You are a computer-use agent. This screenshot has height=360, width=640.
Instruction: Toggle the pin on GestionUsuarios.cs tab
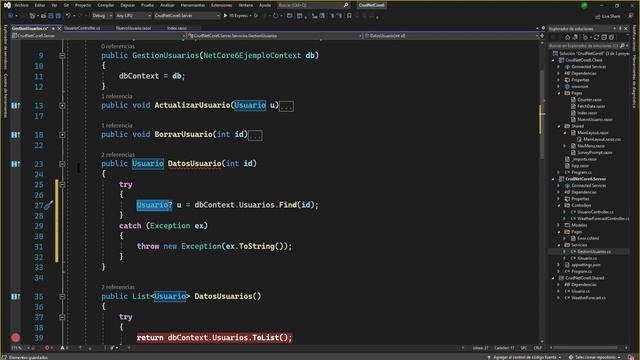[53, 29]
